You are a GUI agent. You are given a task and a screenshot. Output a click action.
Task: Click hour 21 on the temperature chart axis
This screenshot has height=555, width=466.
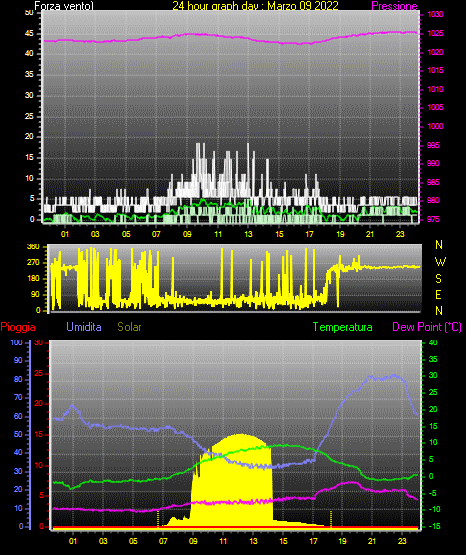pyautogui.click(x=372, y=541)
